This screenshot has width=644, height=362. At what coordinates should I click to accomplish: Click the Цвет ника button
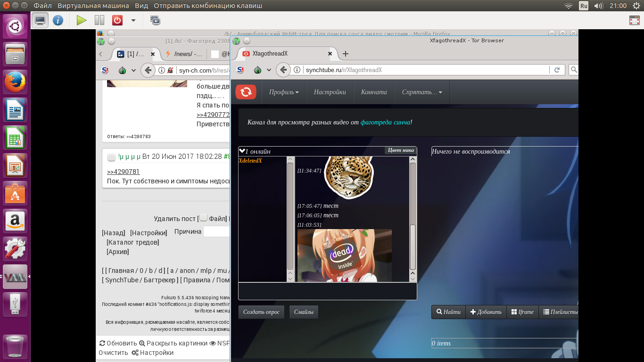click(x=401, y=150)
